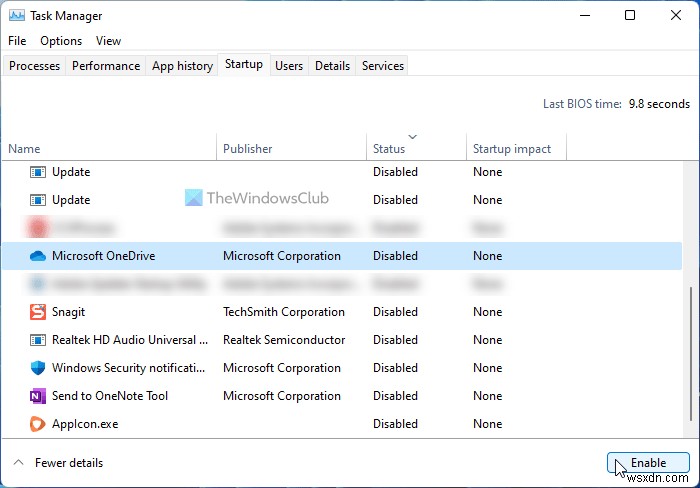
Task: Select the Realtek HD Audio Universal row
Action: tap(342, 340)
